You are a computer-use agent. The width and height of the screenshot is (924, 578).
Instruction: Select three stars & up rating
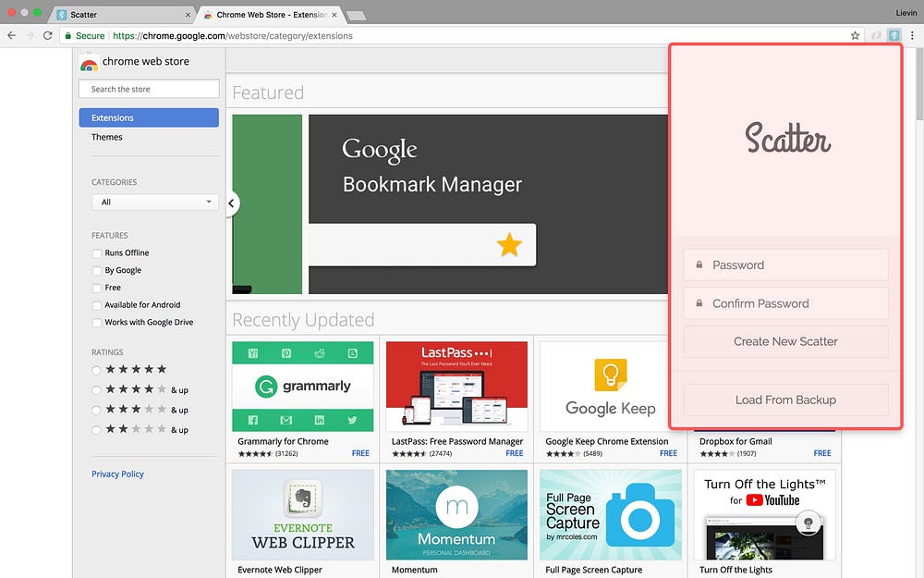click(x=96, y=410)
